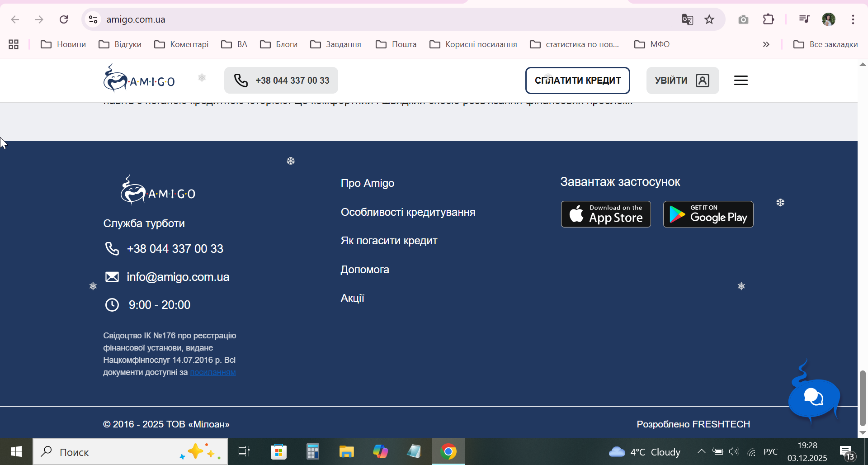Show hidden bookmarks with the double chevron
Image resolution: width=868 pixels, height=465 pixels.
[x=766, y=44]
